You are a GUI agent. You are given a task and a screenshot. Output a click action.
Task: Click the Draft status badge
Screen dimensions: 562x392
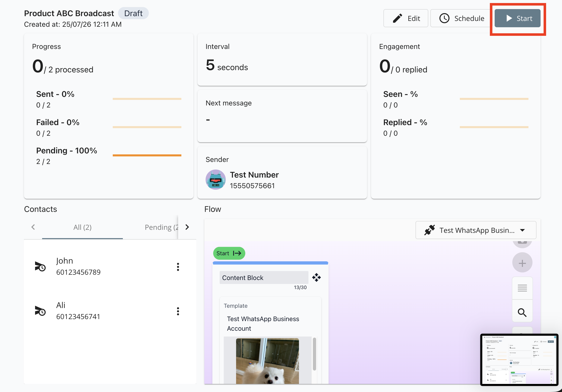click(x=133, y=13)
